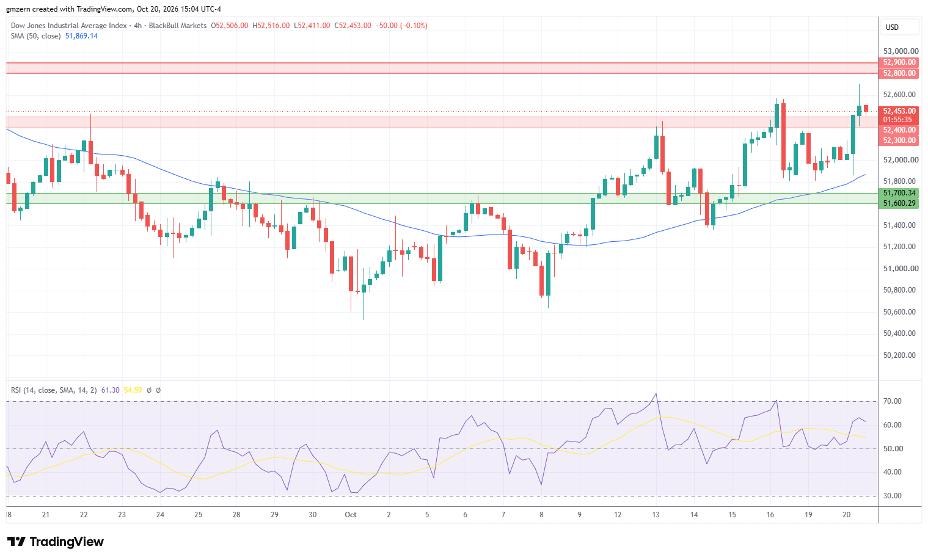The image size is (928, 560).
Task: Click the SMA (50, close) indicator label
Action: coord(35,36)
